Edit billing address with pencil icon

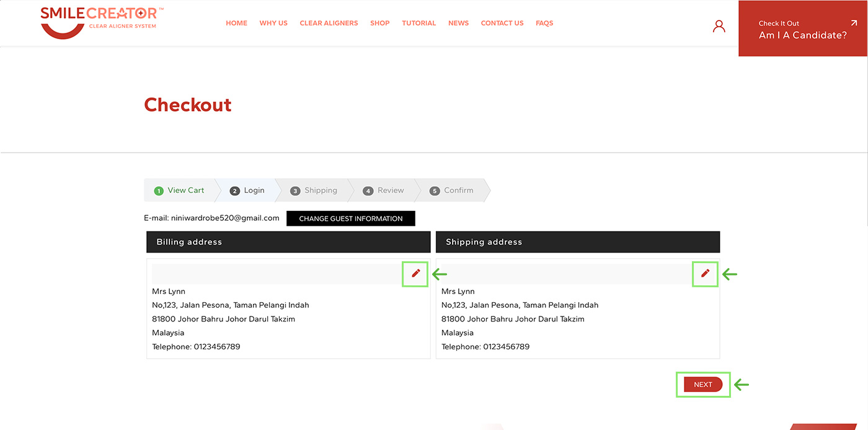tap(415, 273)
